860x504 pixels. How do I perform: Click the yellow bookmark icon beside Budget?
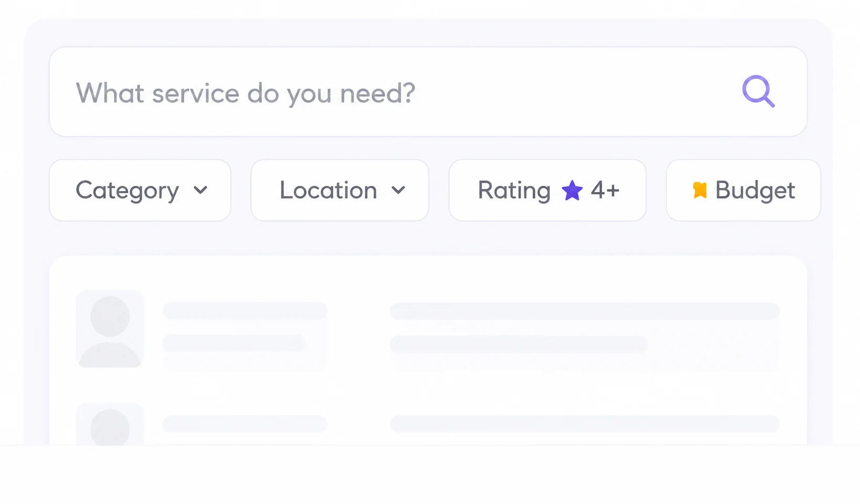tap(699, 190)
